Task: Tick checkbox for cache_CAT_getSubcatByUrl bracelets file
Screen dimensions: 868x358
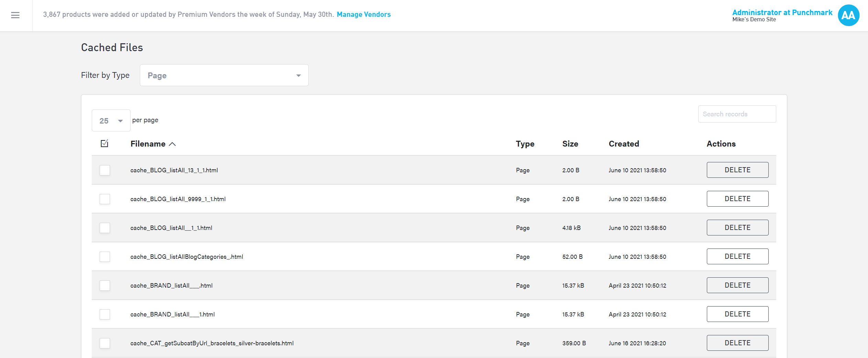Action: (104, 343)
